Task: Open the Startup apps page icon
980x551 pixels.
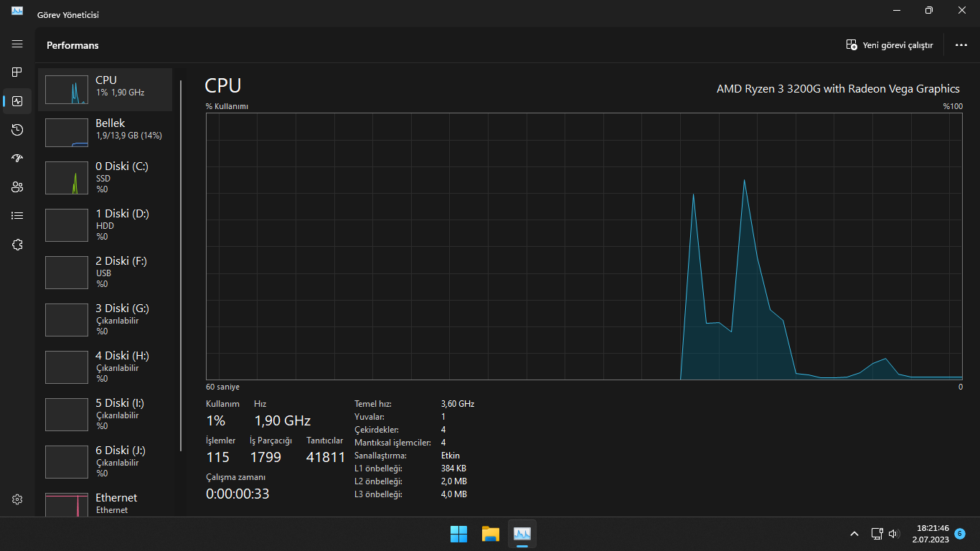Action: pyautogui.click(x=17, y=159)
